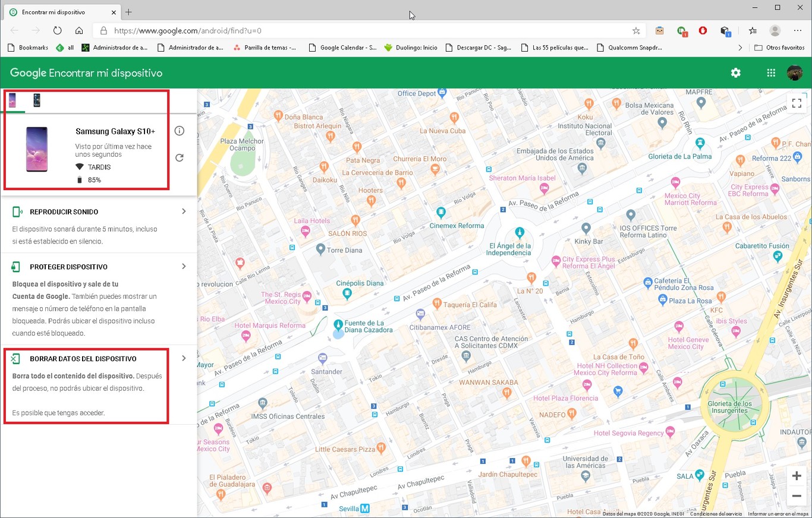
Task: Click the Glorieta de La Palma marker
Action: coord(700,144)
